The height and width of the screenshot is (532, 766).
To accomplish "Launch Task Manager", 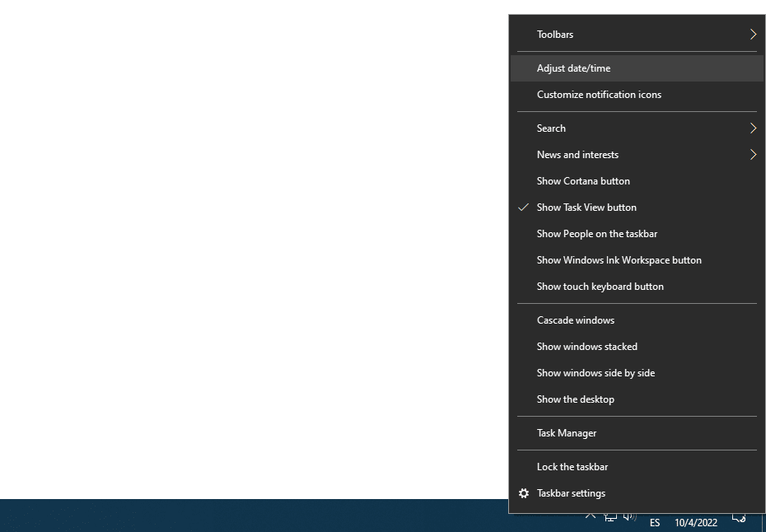I will [567, 432].
